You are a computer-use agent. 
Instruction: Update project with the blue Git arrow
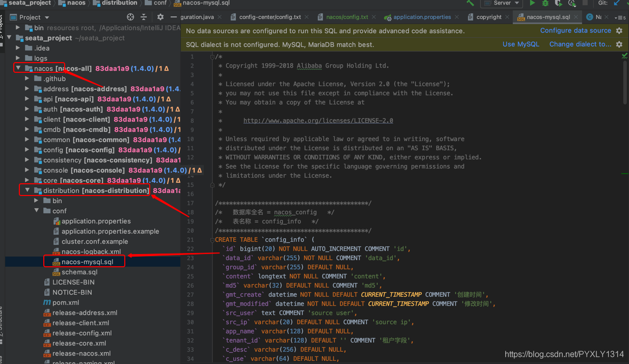(617, 3)
